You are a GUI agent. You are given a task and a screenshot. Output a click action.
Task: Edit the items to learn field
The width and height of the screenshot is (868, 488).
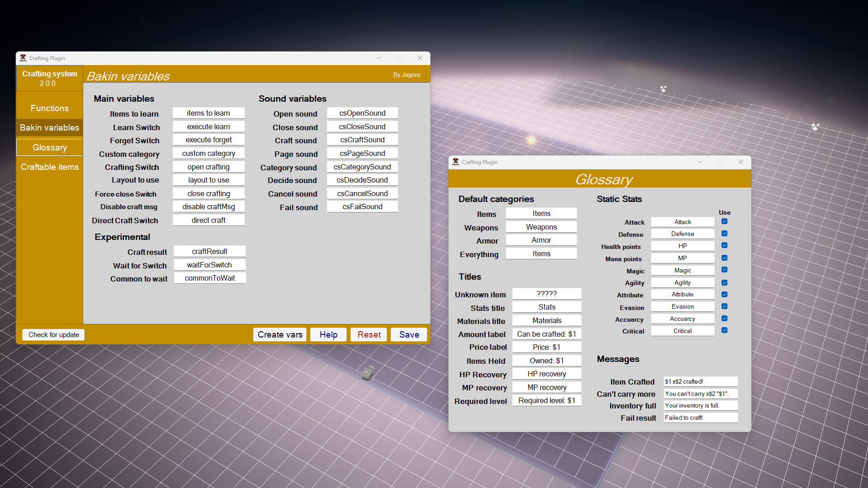(x=208, y=113)
